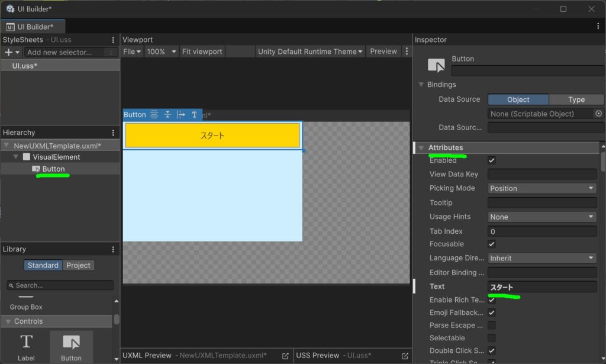
Task: Open Usage Hints dropdown
Action: [x=542, y=217]
